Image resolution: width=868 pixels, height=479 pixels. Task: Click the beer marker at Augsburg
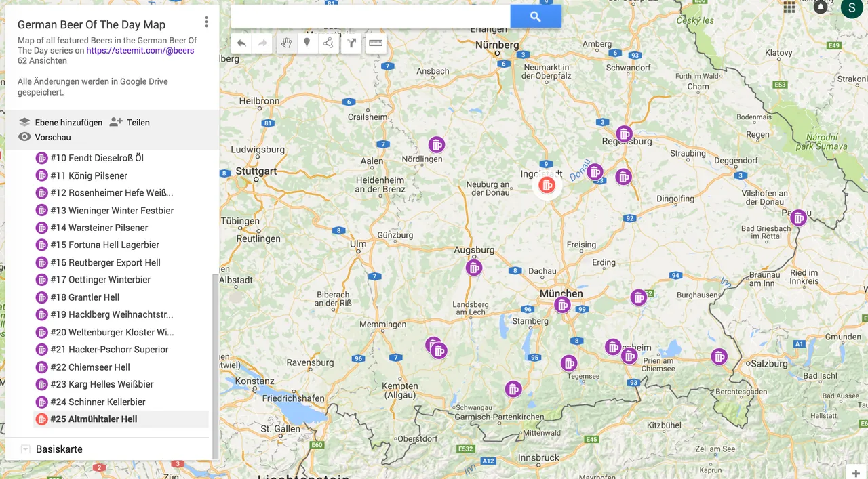[474, 268]
